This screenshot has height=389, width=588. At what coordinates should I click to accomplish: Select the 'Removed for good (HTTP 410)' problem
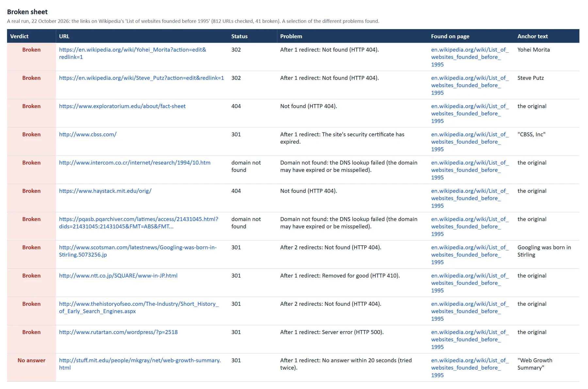[x=340, y=276]
